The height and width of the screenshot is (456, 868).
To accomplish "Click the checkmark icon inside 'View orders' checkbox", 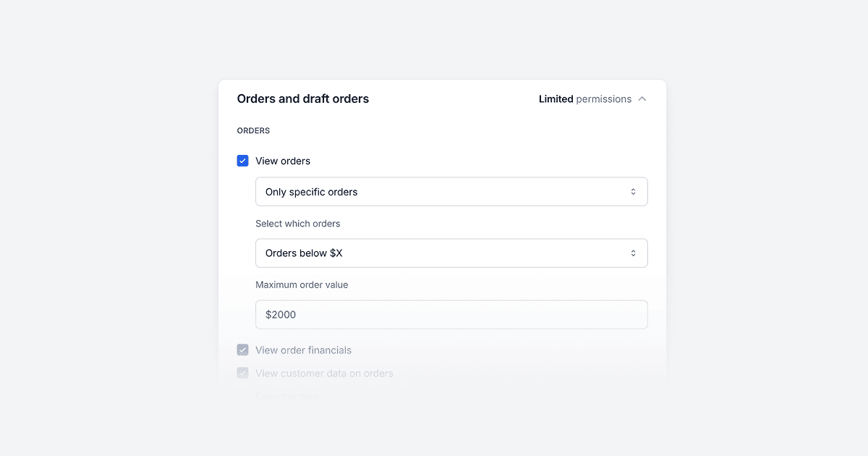I will [x=242, y=160].
